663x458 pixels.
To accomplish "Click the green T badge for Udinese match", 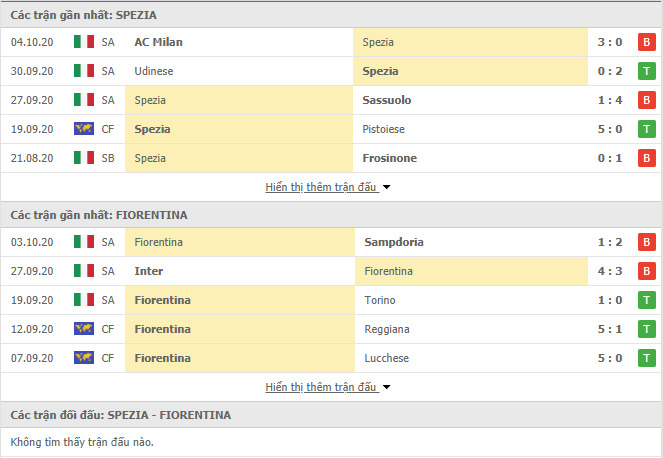I will pos(647,71).
